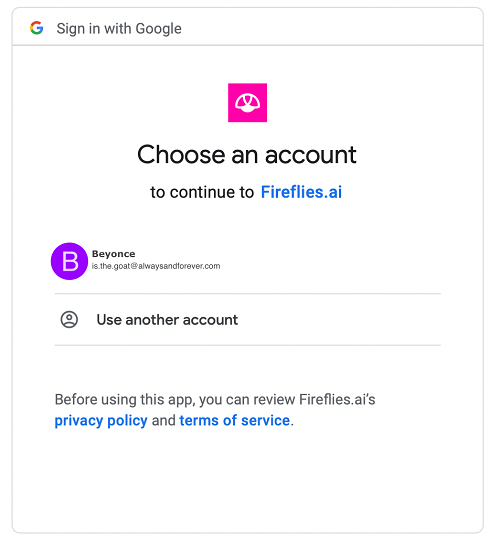The width and height of the screenshot is (500, 544).
Task: Open the terms of service link
Action: (x=235, y=420)
